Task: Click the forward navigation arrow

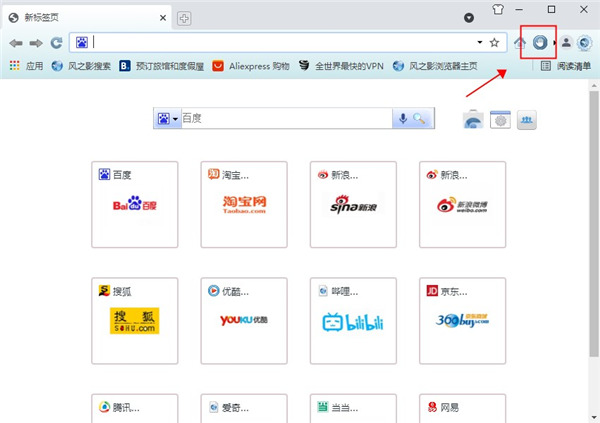Action: (x=36, y=43)
